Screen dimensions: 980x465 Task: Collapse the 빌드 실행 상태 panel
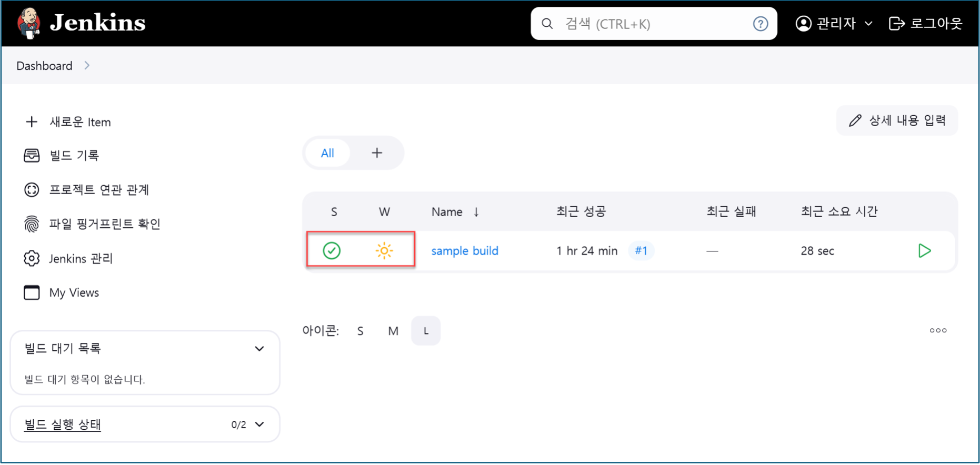point(259,424)
